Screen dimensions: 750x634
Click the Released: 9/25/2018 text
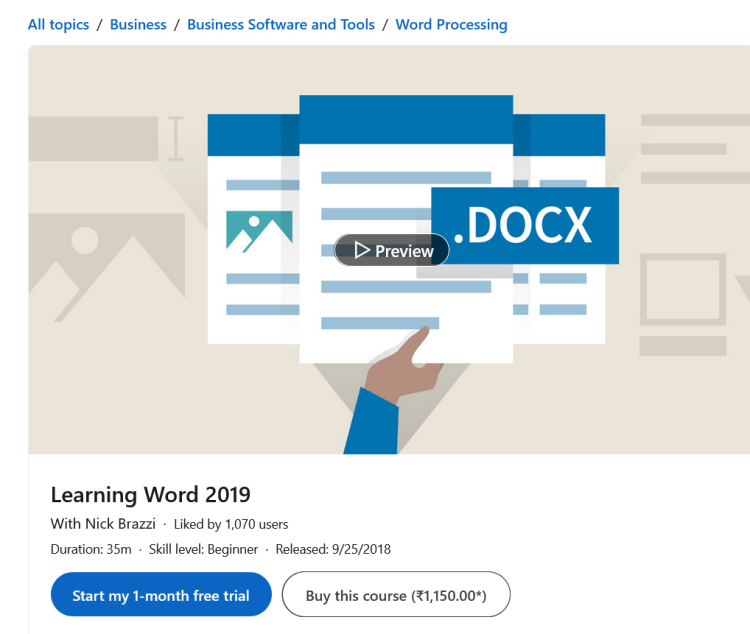[x=333, y=549]
